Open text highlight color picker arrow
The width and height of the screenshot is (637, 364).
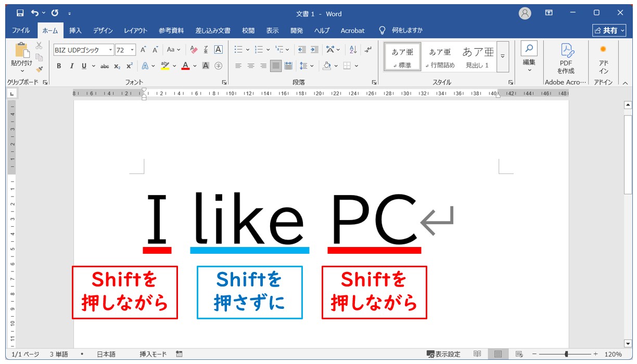pos(174,66)
